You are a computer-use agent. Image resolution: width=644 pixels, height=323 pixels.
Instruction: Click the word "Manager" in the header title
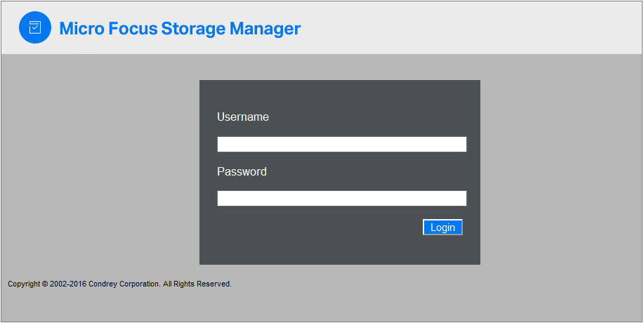coord(265,29)
